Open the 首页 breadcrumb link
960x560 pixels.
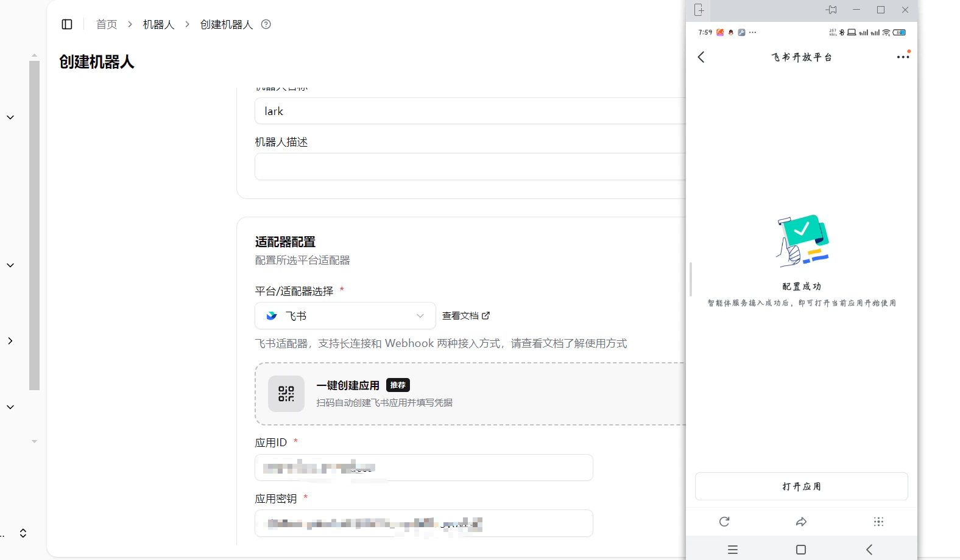[107, 24]
